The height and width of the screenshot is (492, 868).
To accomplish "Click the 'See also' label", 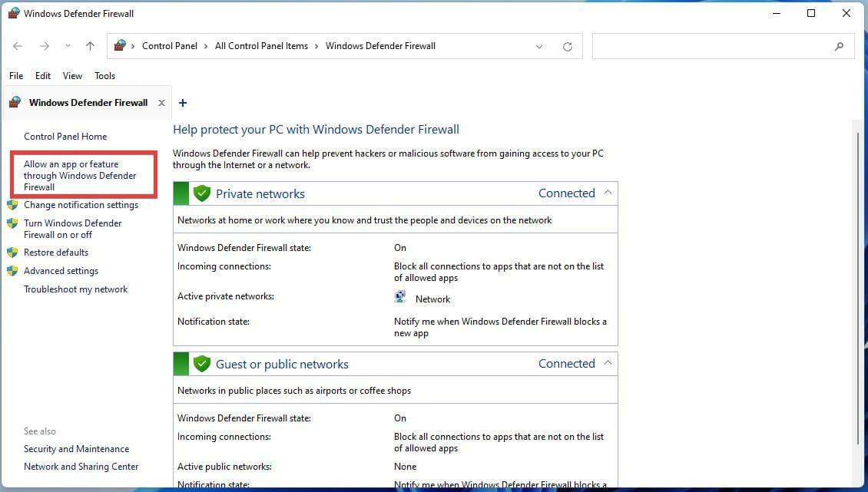I will pyautogui.click(x=39, y=431).
